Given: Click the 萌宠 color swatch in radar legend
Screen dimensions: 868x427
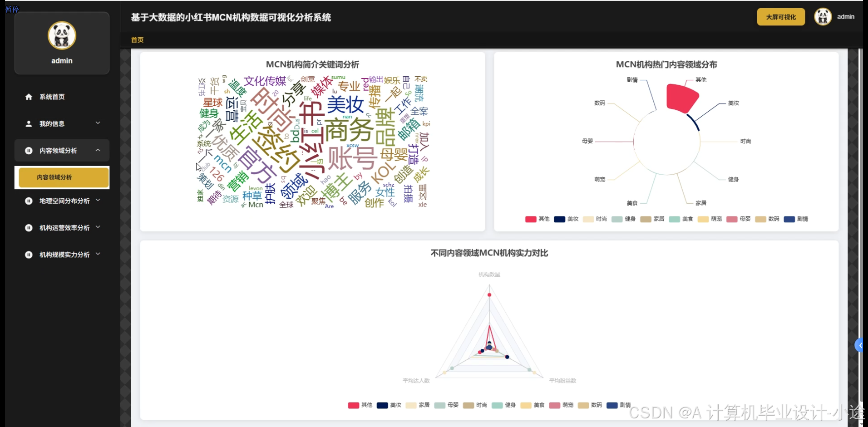Looking at the screenshot, I should [554, 405].
